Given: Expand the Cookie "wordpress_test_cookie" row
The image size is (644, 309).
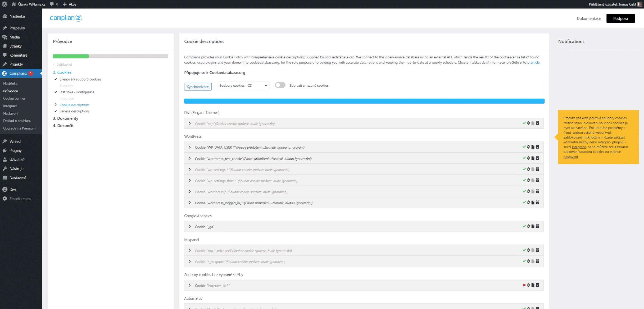Looking at the screenshot, I should (190, 158).
